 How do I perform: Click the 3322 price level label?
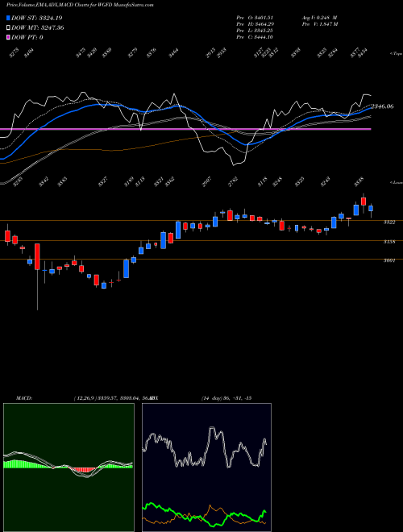click(389, 222)
